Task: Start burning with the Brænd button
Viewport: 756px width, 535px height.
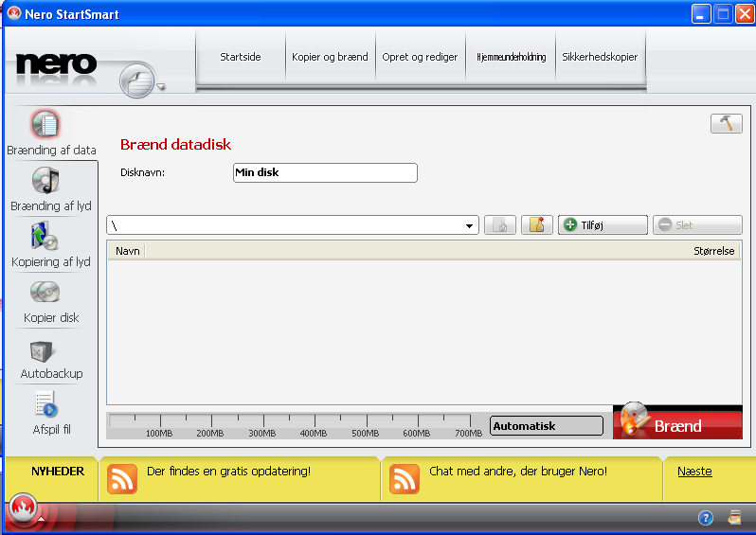Action: (677, 422)
